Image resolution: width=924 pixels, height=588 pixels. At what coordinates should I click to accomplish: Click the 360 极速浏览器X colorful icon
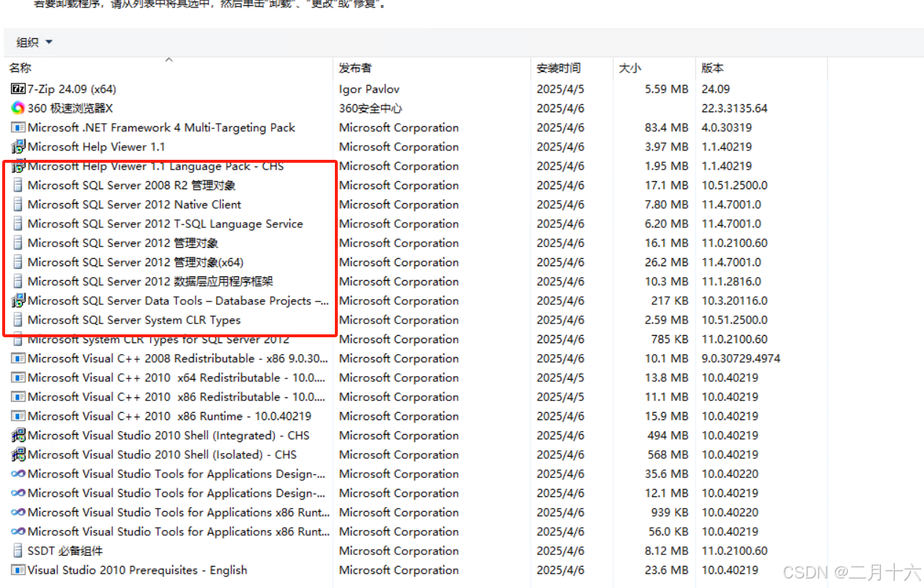point(18,108)
